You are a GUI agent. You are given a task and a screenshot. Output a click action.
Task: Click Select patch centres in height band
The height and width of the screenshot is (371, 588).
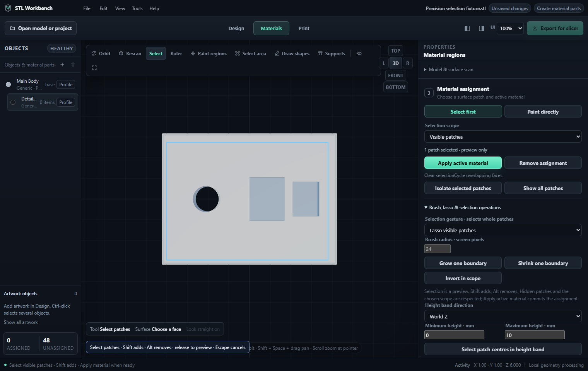(503, 349)
